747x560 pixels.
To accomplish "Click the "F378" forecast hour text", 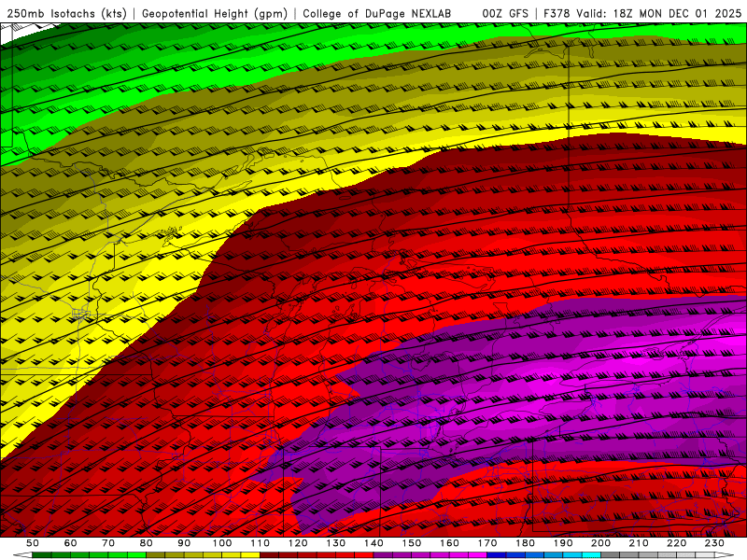I will click(557, 14).
